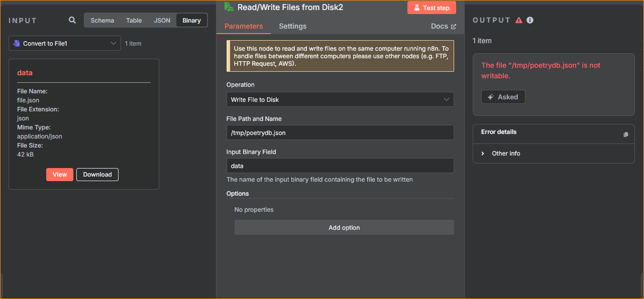Click the yellow notice about reading and writing files
Viewport: 644px width, 299px height.
pos(340,56)
